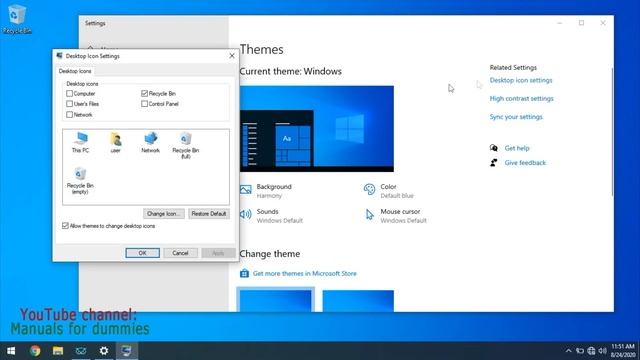This screenshot has height=360, width=640.
Task: Enable the Control Panel checkbox
Action: pos(144,104)
